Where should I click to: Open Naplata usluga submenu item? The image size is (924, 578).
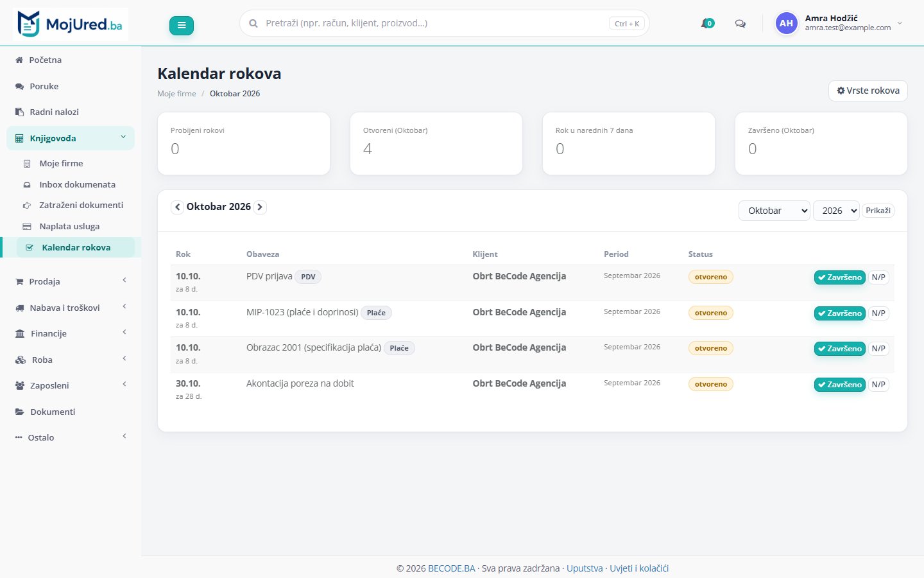click(x=75, y=226)
